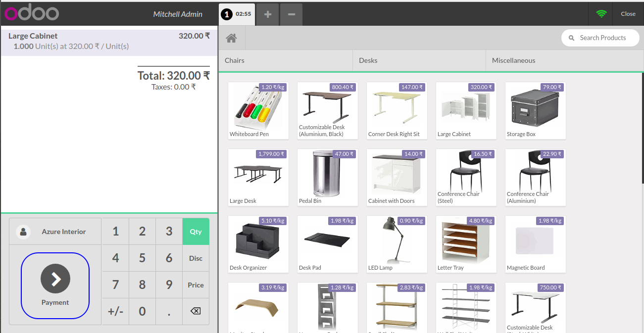The width and height of the screenshot is (644, 333).
Task: Add Whiteboard Pen to the order
Action: [x=258, y=110]
